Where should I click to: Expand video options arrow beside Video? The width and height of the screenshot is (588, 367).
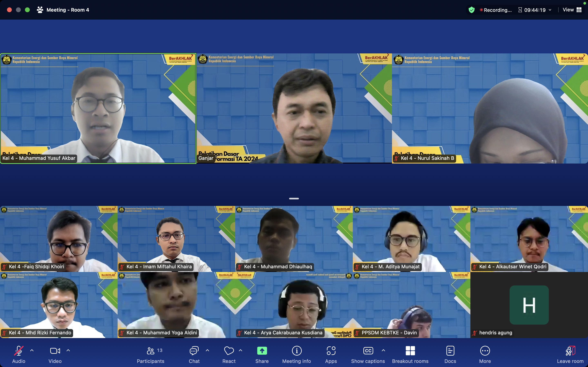(x=68, y=350)
